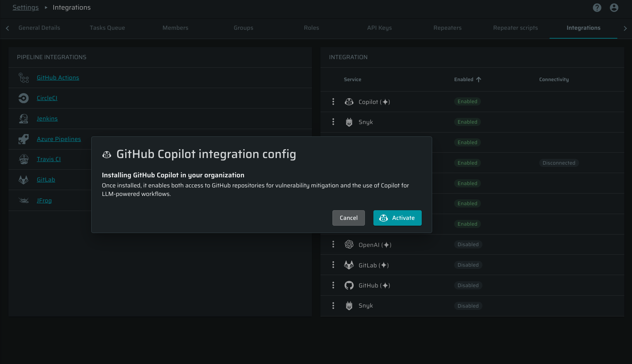
Task: Click the Disabled badge in GitLab row
Action: point(468,265)
